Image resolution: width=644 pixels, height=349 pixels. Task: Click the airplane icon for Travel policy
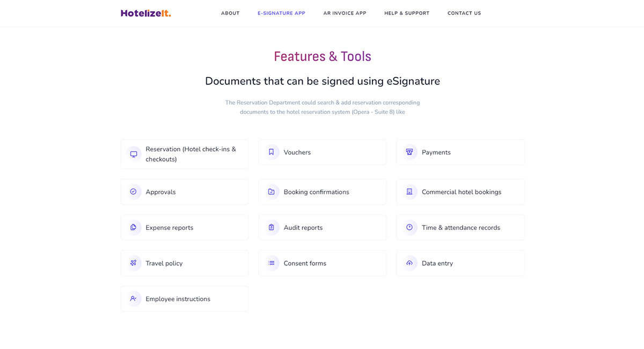pyautogui.click(x=134, y=263)
